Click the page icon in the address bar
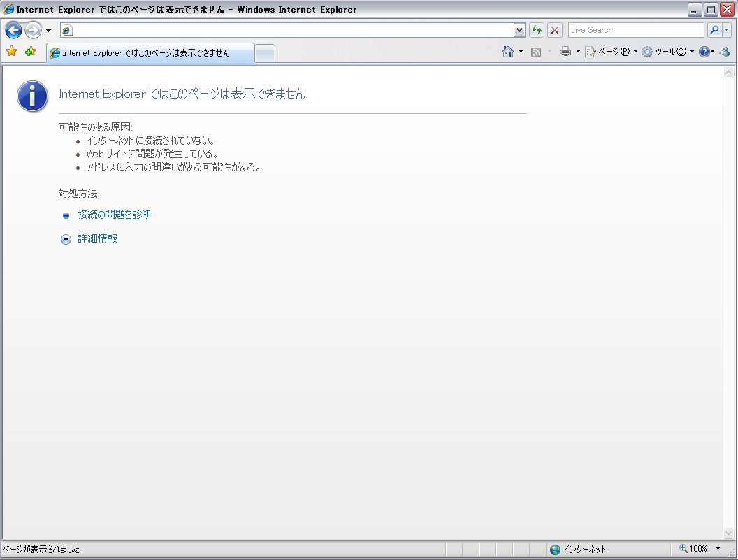This screenshot has width=738, height=560. pyautogui.click(x=67, y=31)
